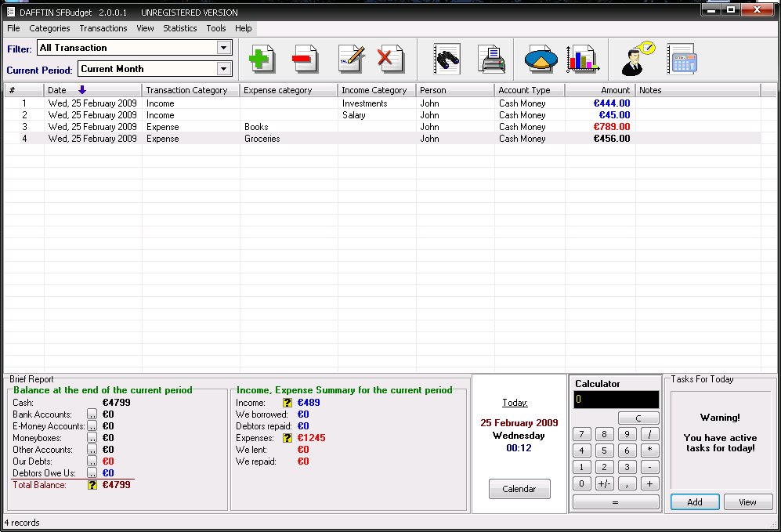The height and width of the screenshot is (532, 781).
Task: Select the Groceries expense transaction row
Action: 382,139
